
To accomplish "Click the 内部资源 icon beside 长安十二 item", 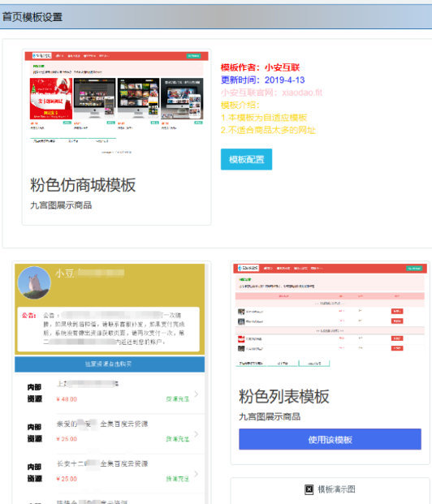I will (x=34, y=472).
